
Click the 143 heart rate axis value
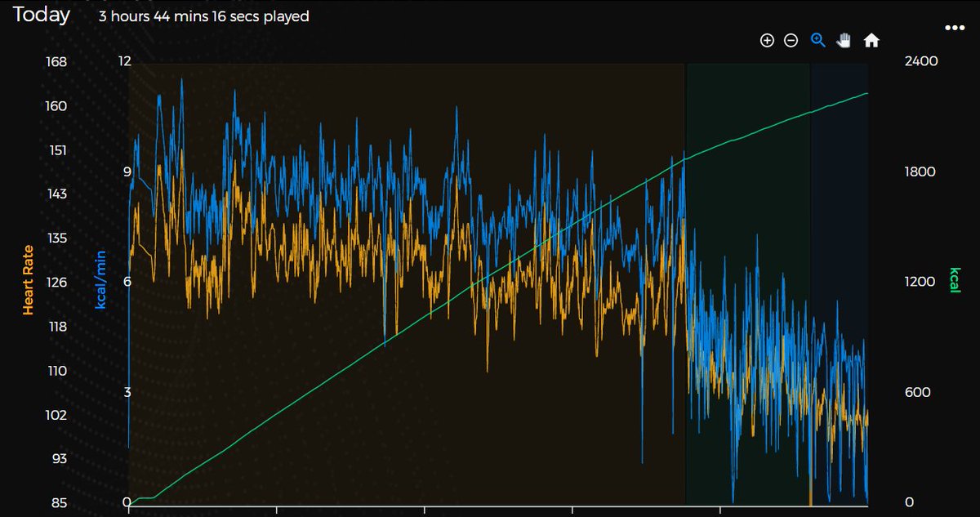coord(57,194)
